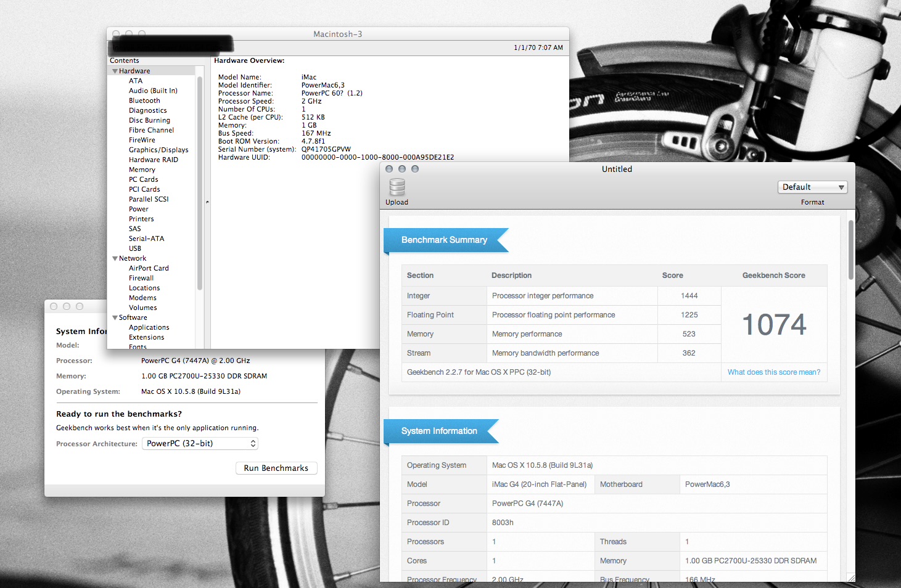Open the Default format dropdown

(x=812, y=187)
